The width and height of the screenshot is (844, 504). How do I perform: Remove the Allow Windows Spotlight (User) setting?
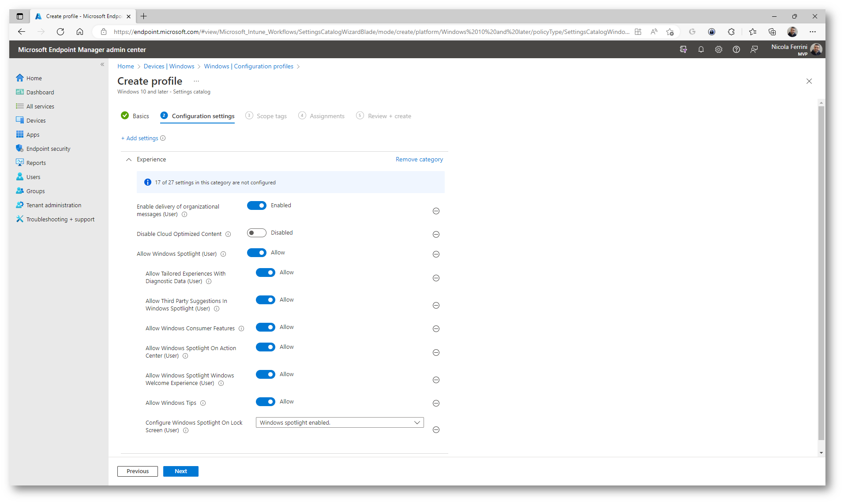tap(436, 254)
